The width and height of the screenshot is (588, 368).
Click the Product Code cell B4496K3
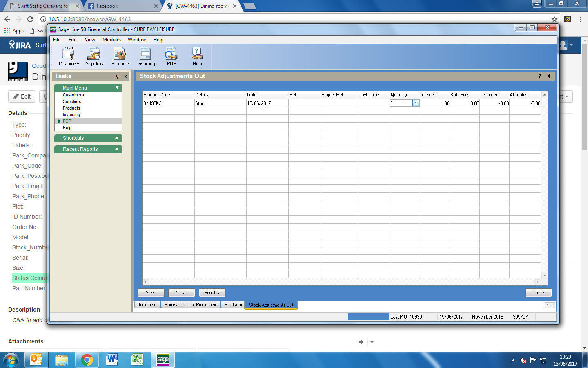pos(168,103)
